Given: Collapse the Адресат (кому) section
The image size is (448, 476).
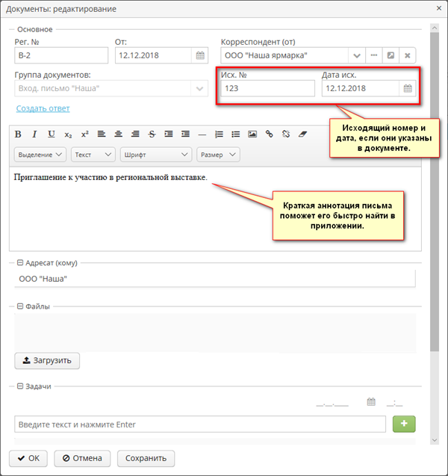Looking at the screenshot, I should (19, 263).
